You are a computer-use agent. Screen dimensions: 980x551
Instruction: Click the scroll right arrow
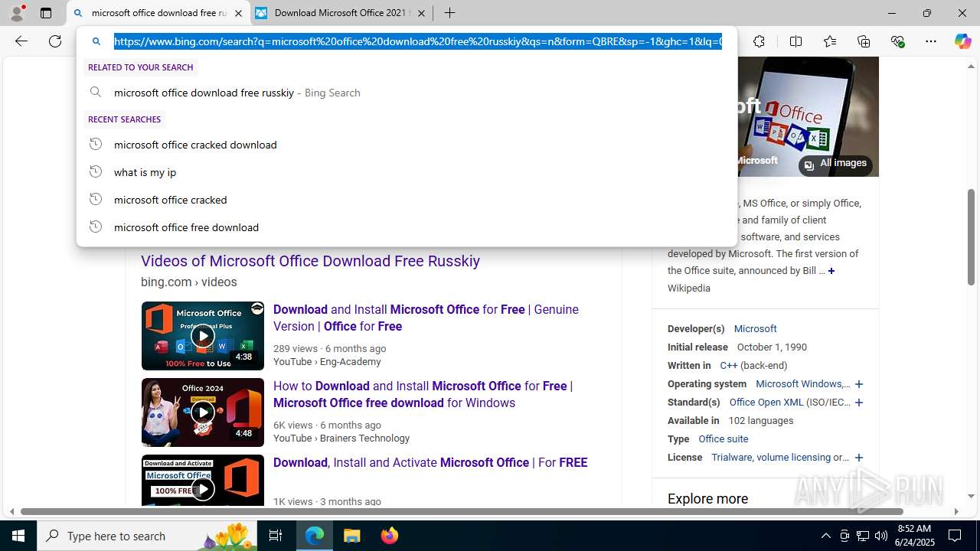[x=956, y=511]
